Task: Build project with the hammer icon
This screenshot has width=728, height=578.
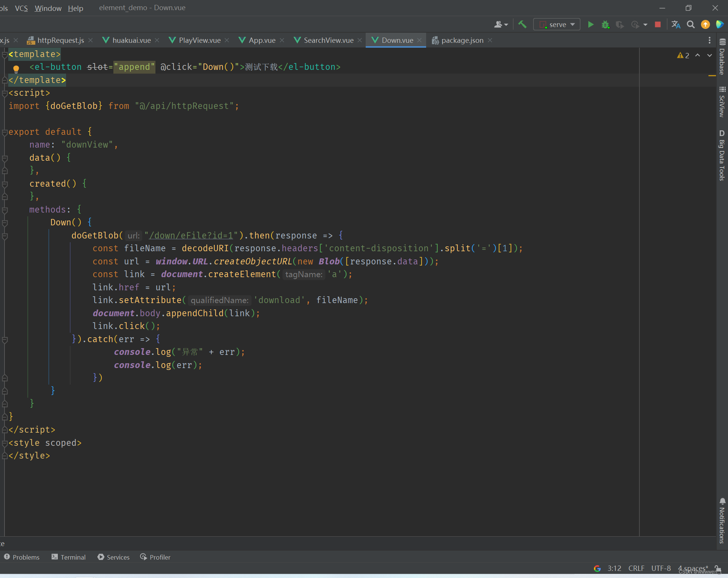Action: click(x=522, y=25)
